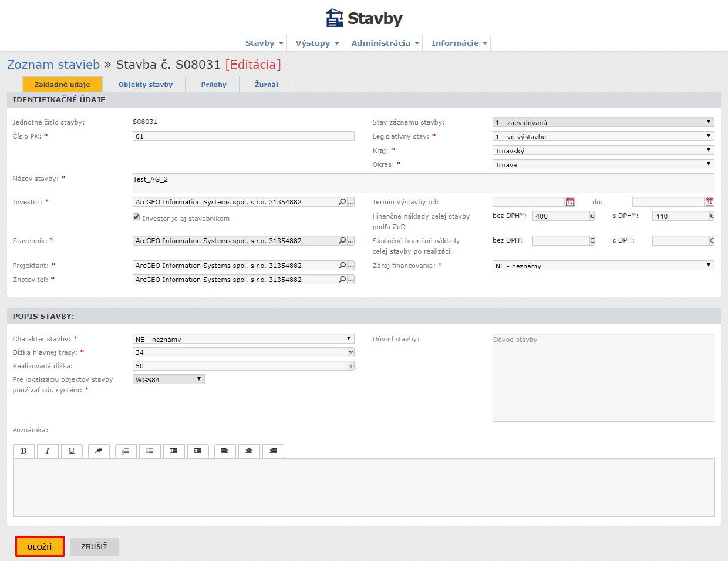Center-align text in the note editor
The height and width of the screenshot is (561, 728).
pos(249,451)
